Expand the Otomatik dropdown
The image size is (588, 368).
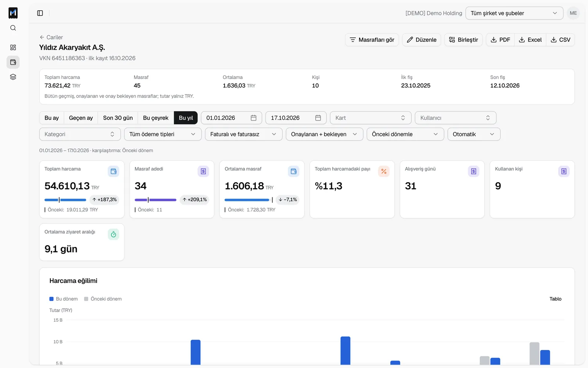point(474,134)
